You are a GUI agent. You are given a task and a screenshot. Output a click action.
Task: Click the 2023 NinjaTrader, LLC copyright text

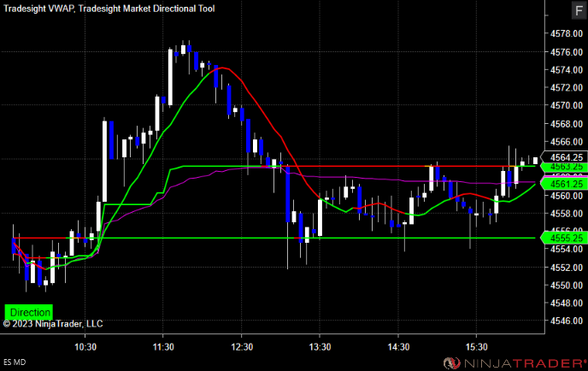pos(53,324)
